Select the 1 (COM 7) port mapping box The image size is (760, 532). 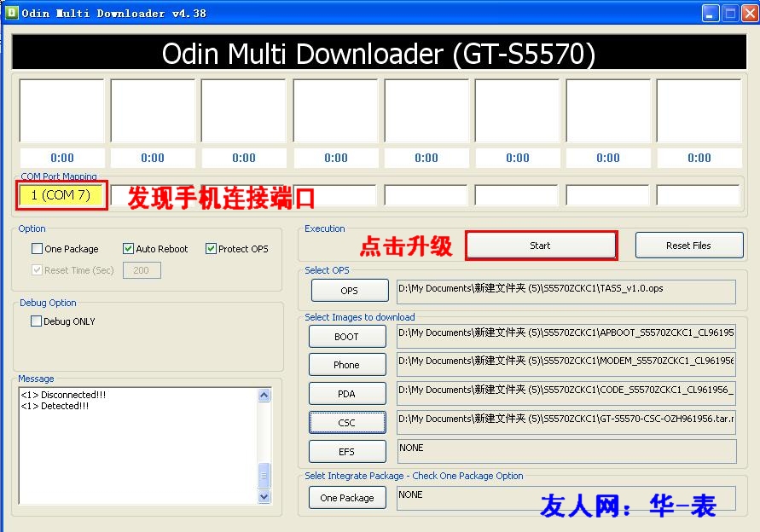coord(61,195)
